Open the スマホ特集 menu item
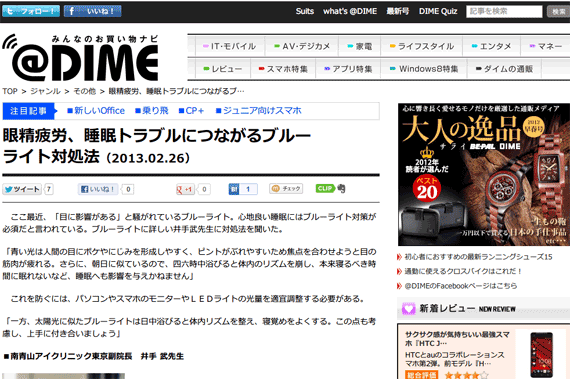Viewport: 570px width, 379px height. click(x=283, y=69)
